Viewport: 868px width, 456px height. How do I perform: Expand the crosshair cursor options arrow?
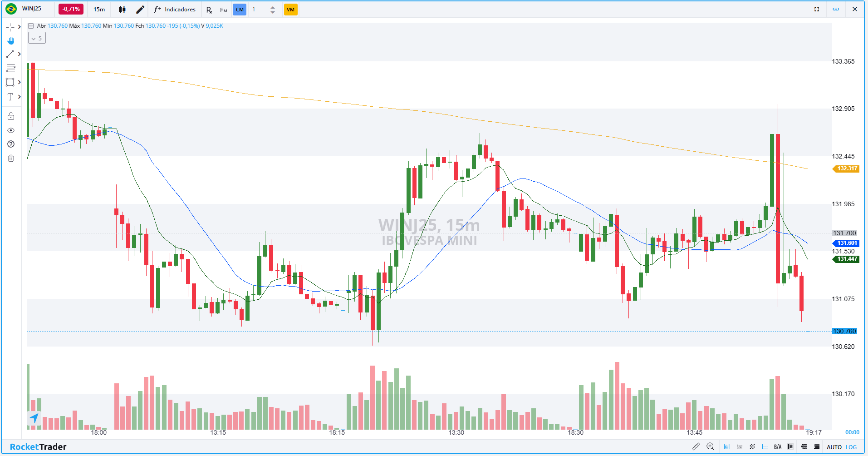point(20,27)
